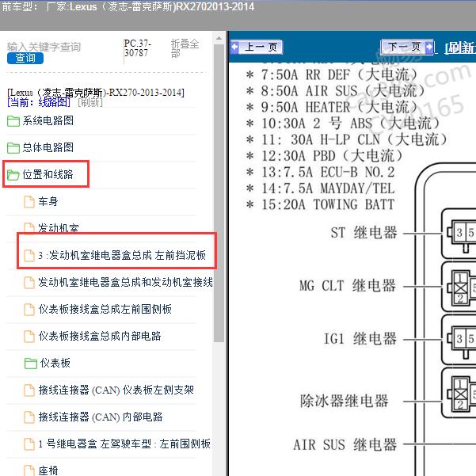Click the 14:7.5A MAYDAY/TEL line
The width and height of the screenshot is (476, 476).
click(x=321, y=188)
